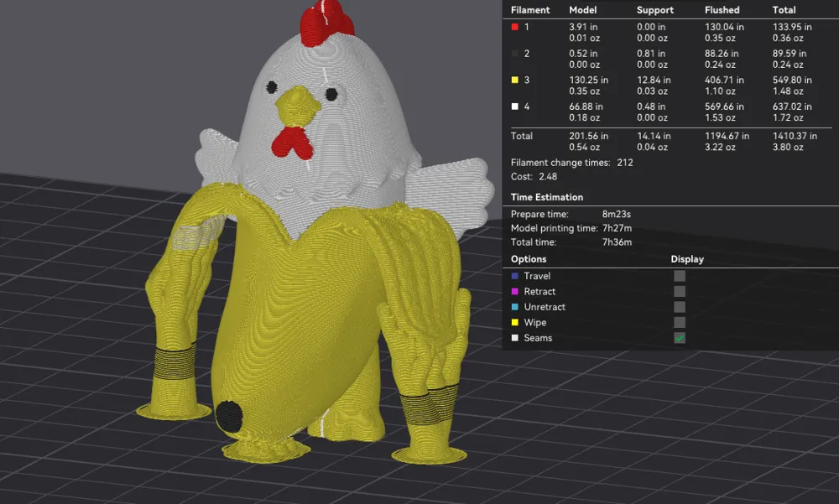Click the black filament 2 color swatch

point(515,54)
